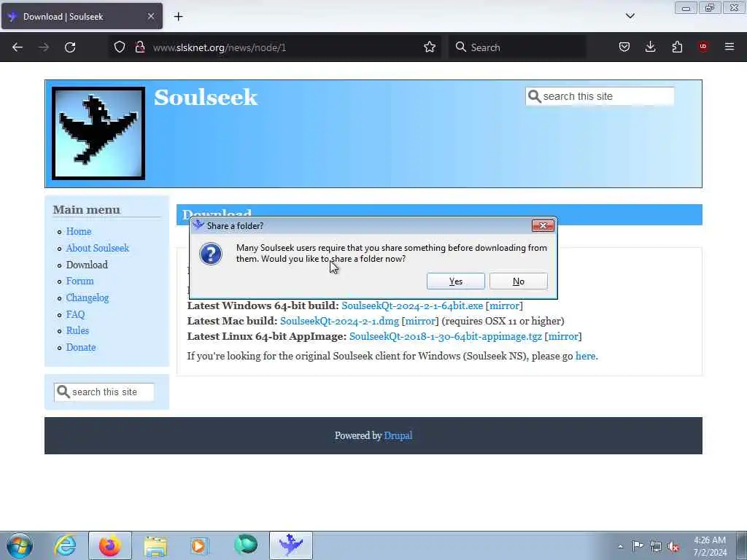This screenshot has width=747, height=560.
Task: Show hidden tray icons arrow
Action: pyautogui.click(x=620, y=546)
